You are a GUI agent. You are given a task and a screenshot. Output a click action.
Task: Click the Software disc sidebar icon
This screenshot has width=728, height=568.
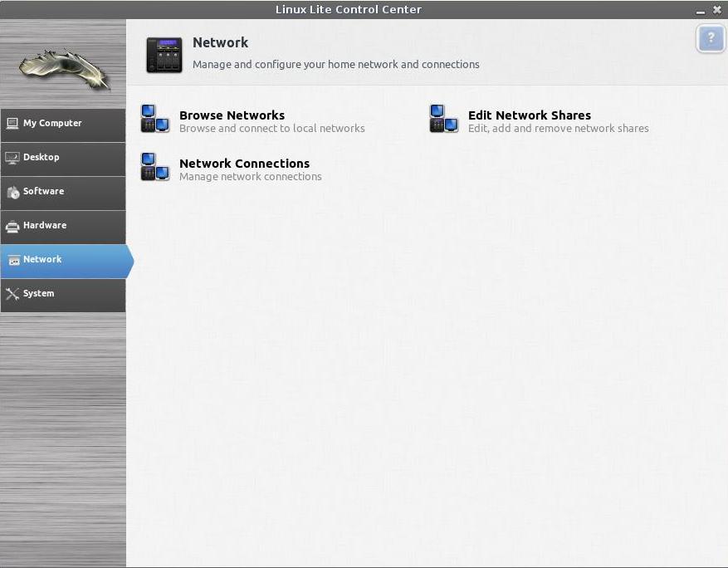click(x=13, y=192)
